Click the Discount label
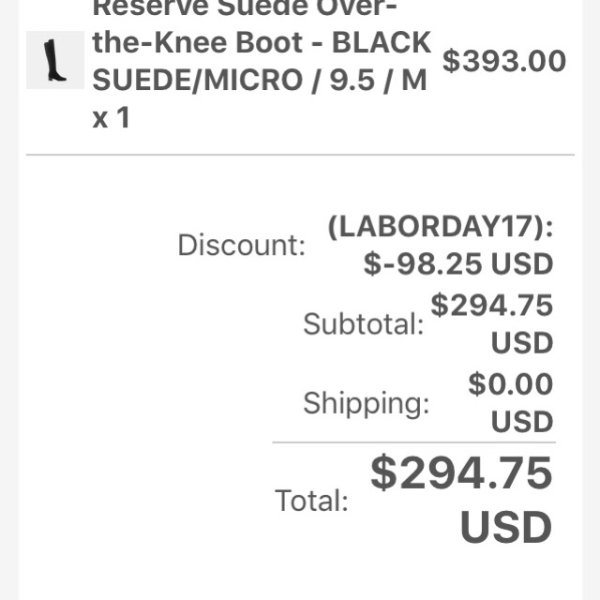 (241, 245)
